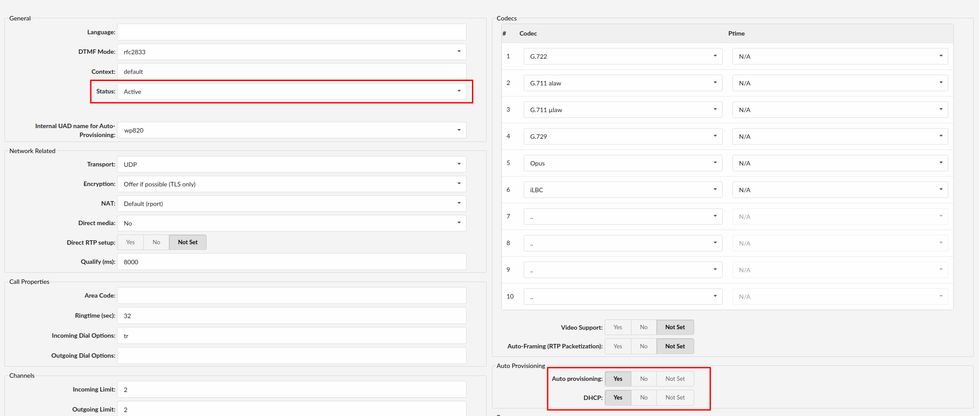Open the empty codec 9 dropdown

(x=623, y=270)
